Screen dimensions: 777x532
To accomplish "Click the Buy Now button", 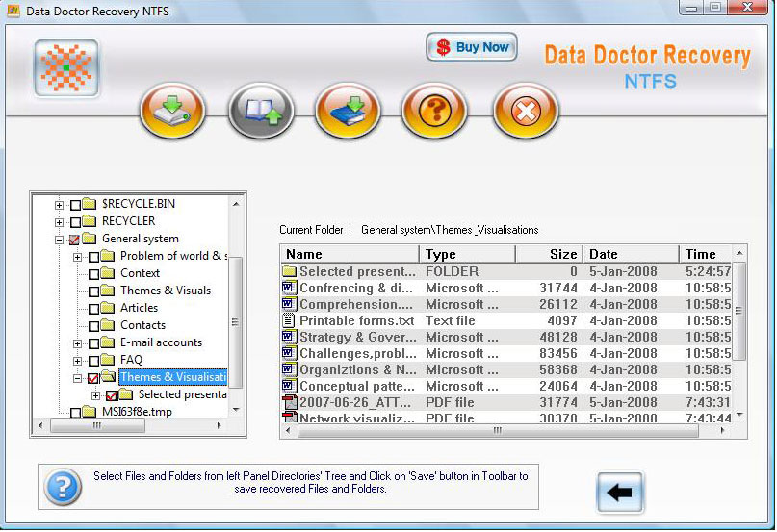I will pyautogui.click(x=471, y=47).
